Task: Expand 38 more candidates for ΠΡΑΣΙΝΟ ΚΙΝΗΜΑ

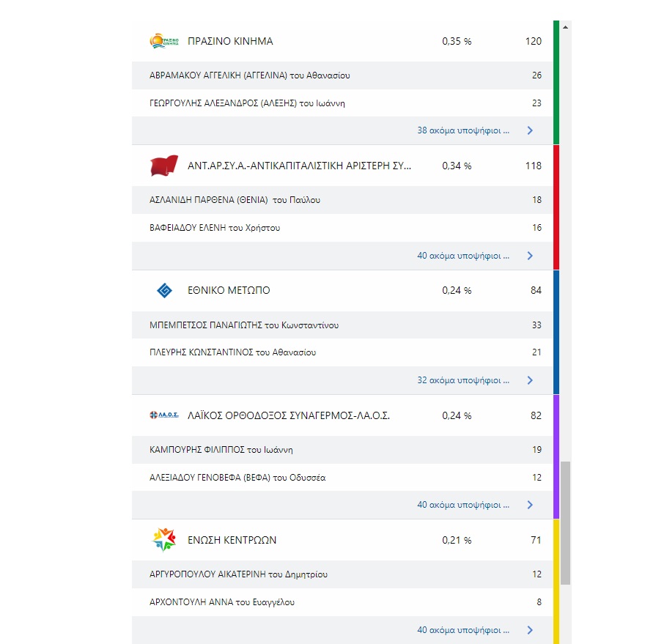Action: (x=463, y=131)
